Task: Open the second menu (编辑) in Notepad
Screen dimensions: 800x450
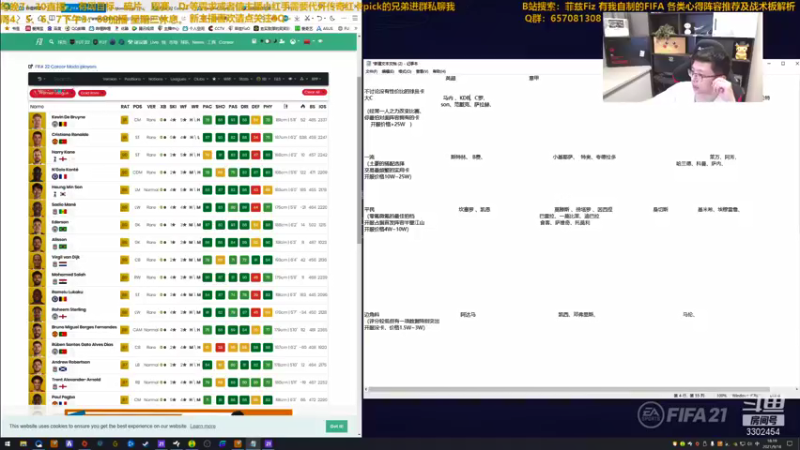Action: pyautogui.click(x=388, y=71)
